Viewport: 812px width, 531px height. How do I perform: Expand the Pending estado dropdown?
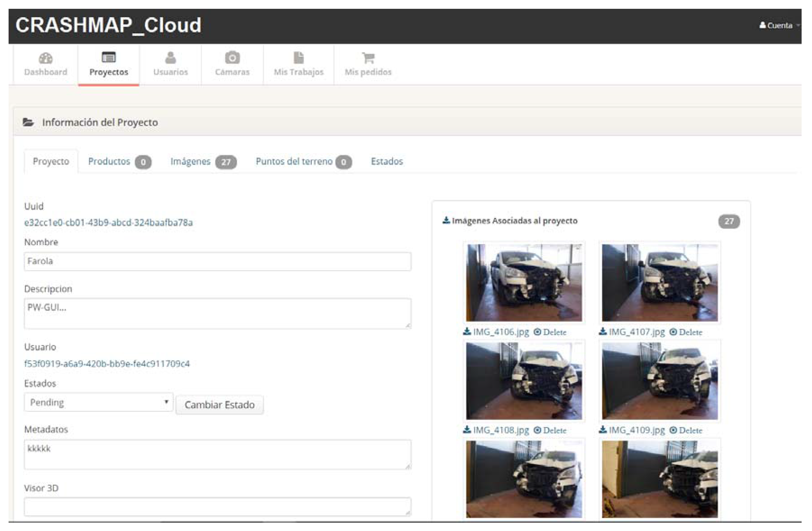tap(99, 403)
